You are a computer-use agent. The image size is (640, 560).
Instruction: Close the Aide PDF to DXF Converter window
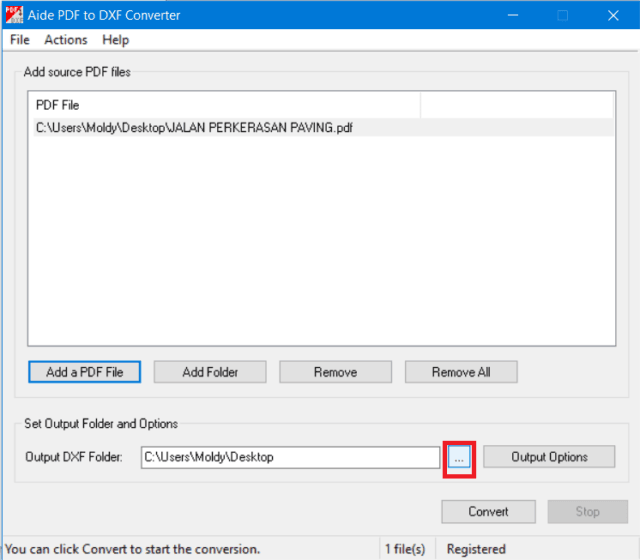coord(613,16)
